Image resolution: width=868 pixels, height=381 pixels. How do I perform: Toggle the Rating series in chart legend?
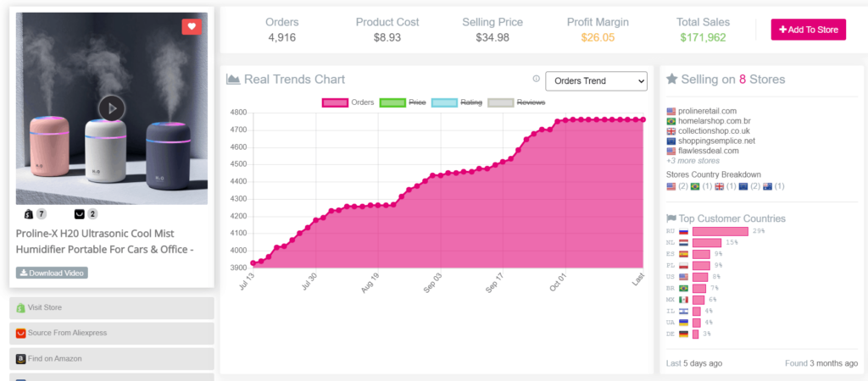[457, 102]
